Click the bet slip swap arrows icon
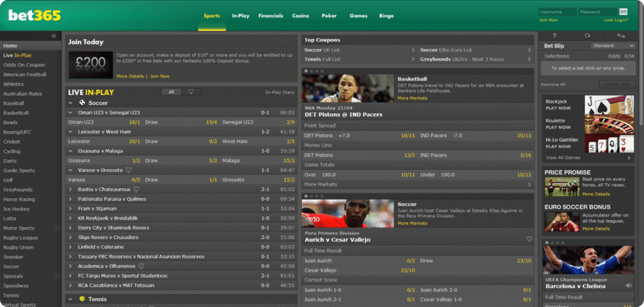Viewport: 644px width, 307px height. tap(621, 36)
